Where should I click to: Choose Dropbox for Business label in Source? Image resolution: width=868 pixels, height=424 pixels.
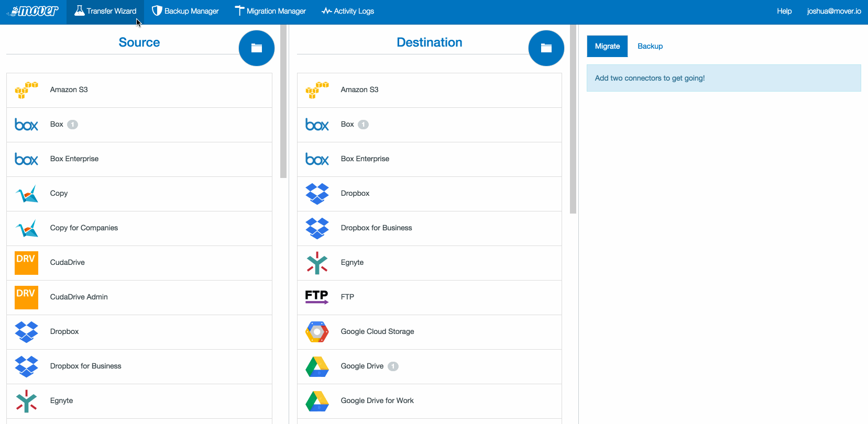86,366
